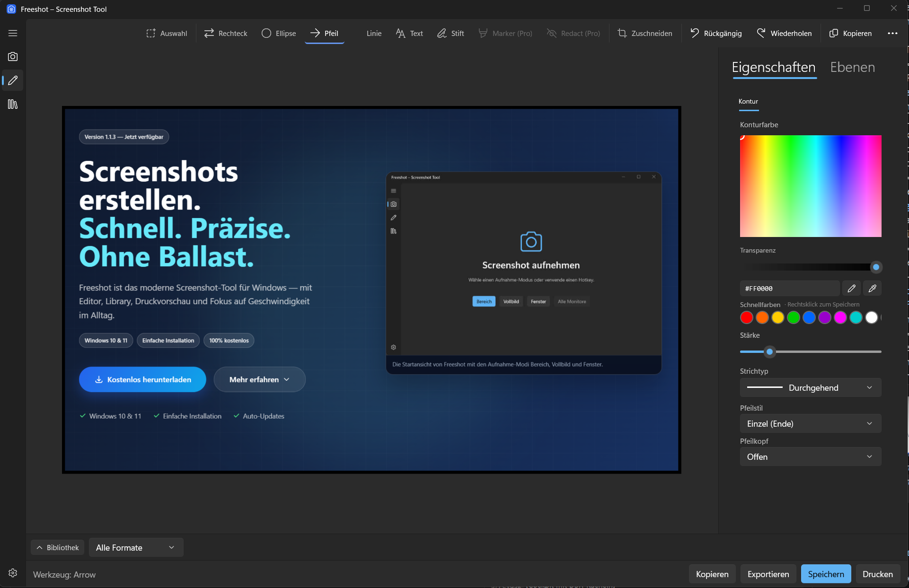This screenshot has height=588, width=909.
Task: Choose the green quick color swatch
Action: click(x=793, y=318)
